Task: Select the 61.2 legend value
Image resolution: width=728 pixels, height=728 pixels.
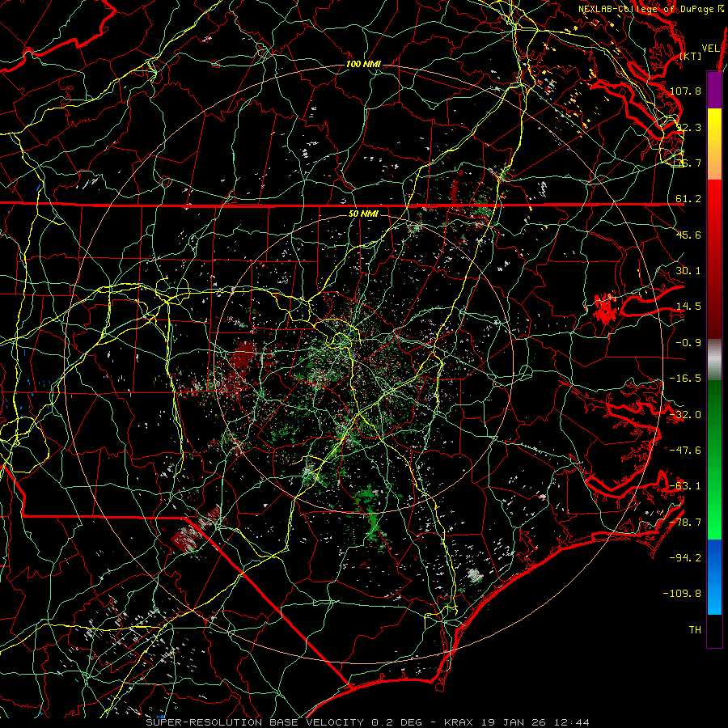Action: [688, 199]
